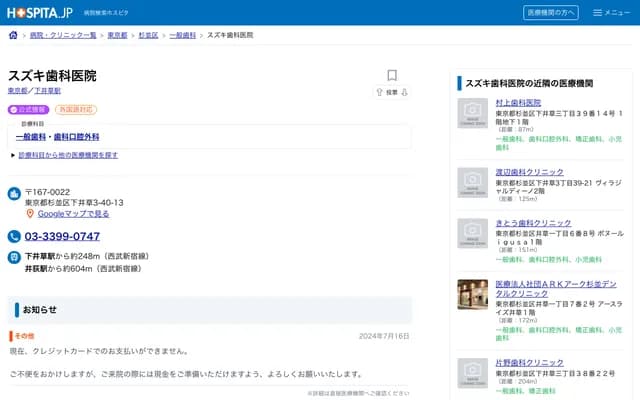Call phone number 03-3399-0747
This screenshot has height=400, width=640.
click(62, 236)
